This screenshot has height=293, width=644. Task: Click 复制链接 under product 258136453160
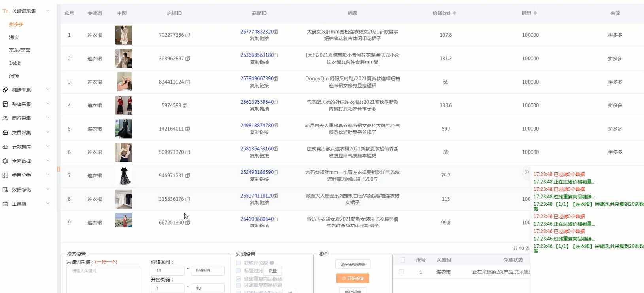[x=259, y=156]
